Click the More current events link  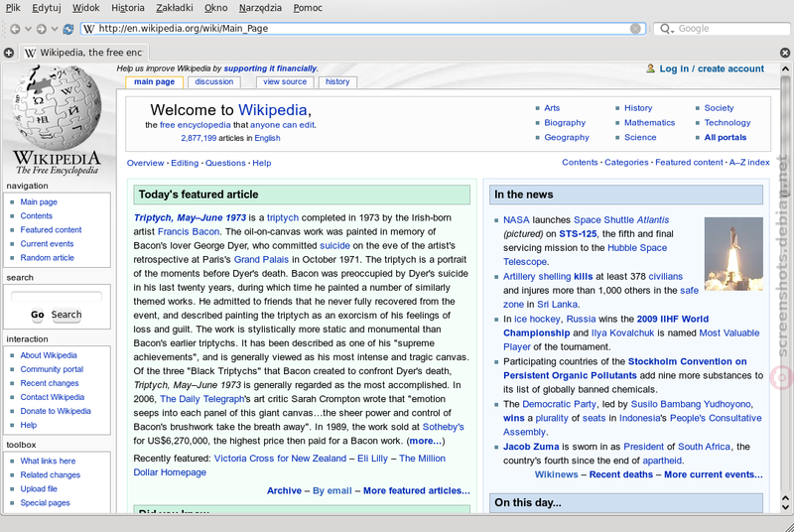714,474
